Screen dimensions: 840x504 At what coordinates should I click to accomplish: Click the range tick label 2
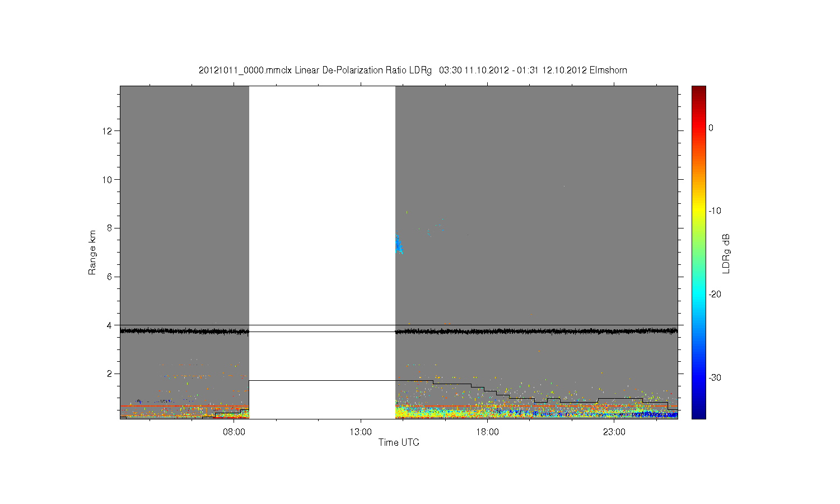pos(110,374)
